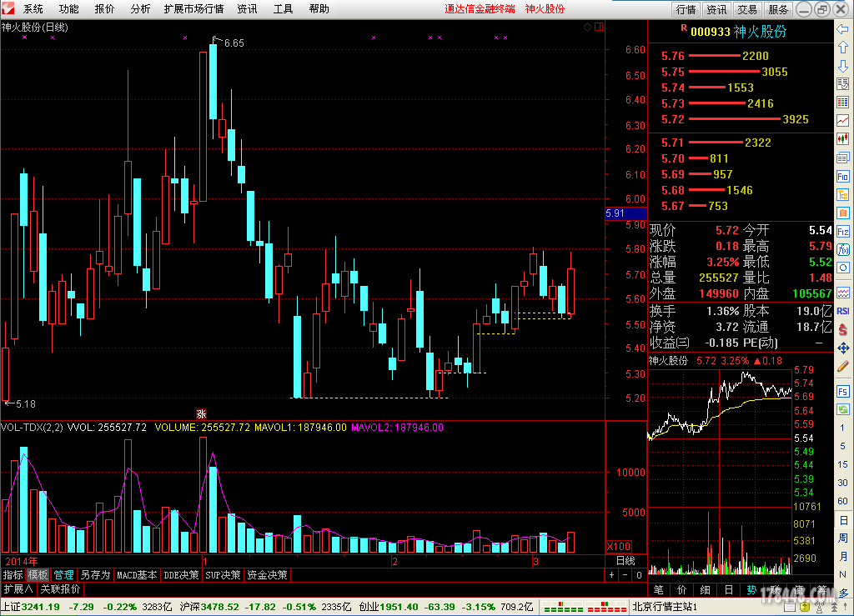Select the 指标 tab
The height and width of the screenshot is (616, 854).
(13, 574)
